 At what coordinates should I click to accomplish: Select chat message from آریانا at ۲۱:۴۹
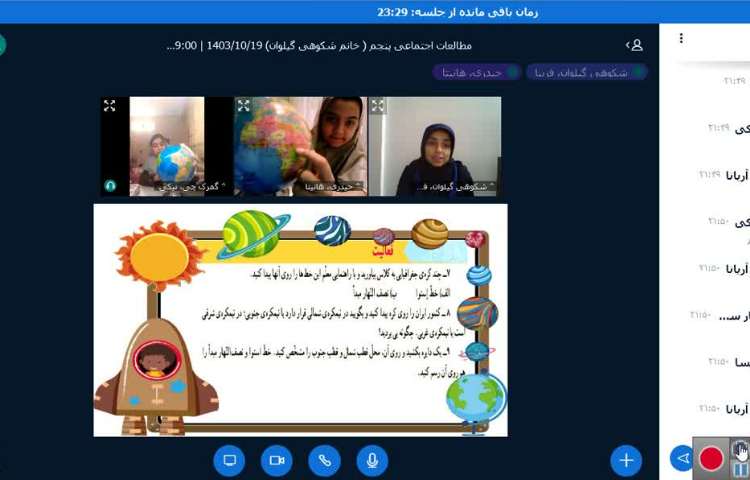pyautogui.click(x=723, y=175)
